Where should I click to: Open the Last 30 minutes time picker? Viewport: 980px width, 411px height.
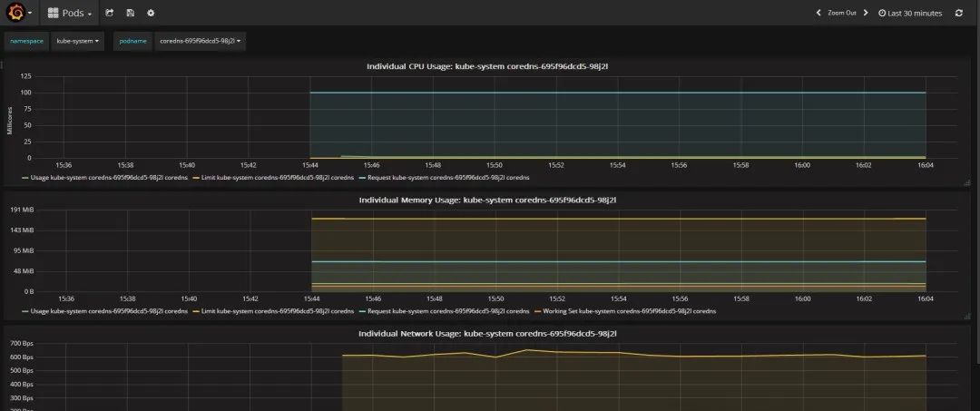pos(910,13)
